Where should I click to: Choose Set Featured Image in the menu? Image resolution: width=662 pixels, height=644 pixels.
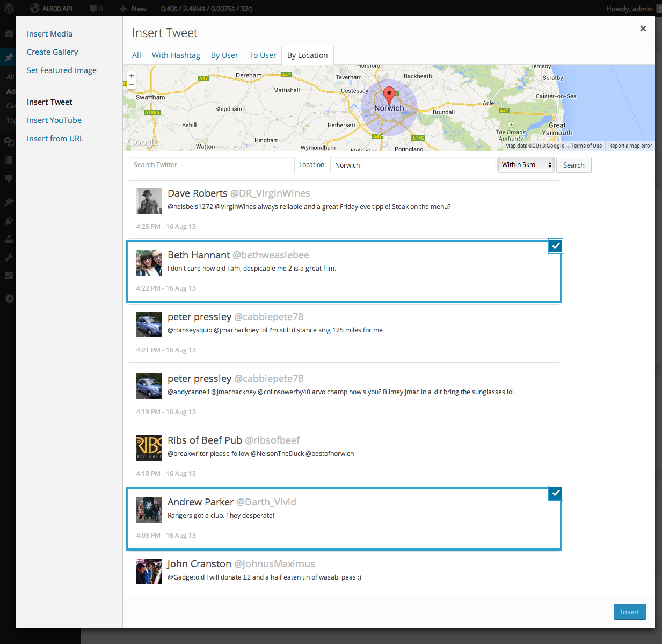pos(62,70)
